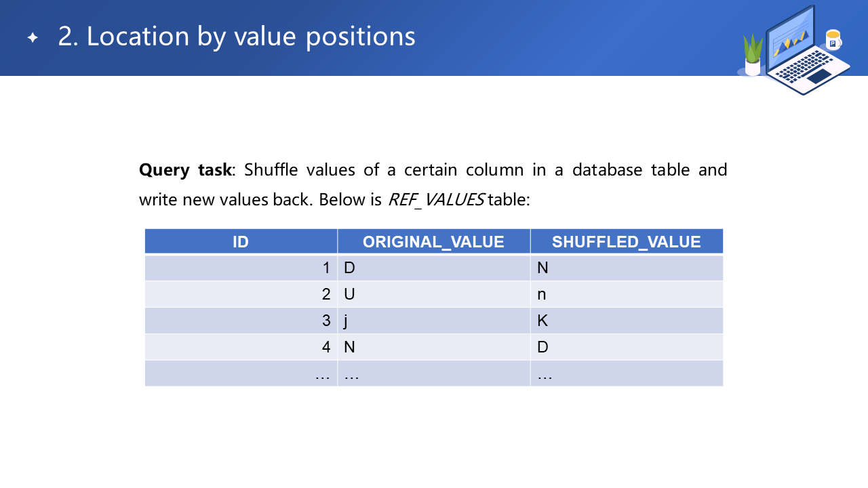Click the italic REF_VALUES table name

pos(435,200)
